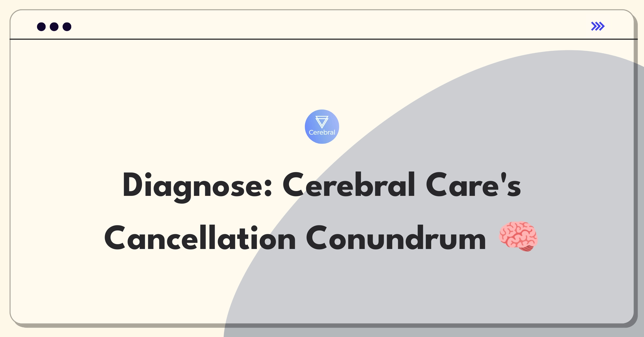Click the third dark dot in header
Viewport: 644px width, 337px height.
pos(67,27)
